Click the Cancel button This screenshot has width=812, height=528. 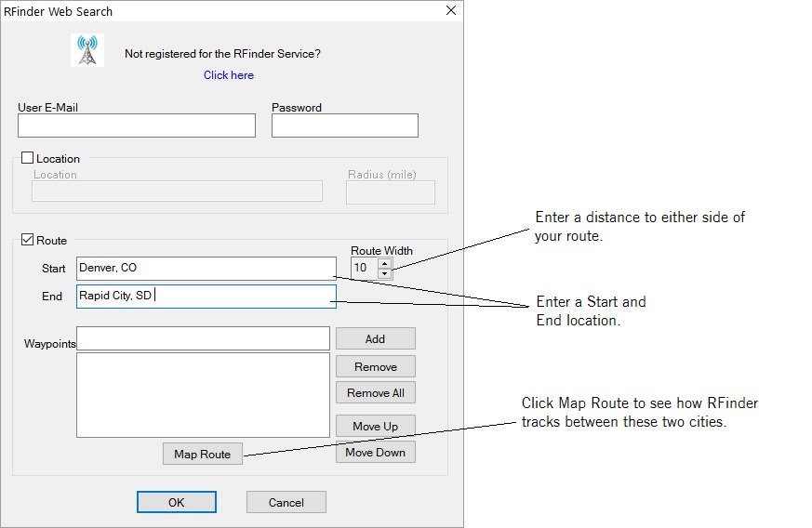tap(286, 502)
